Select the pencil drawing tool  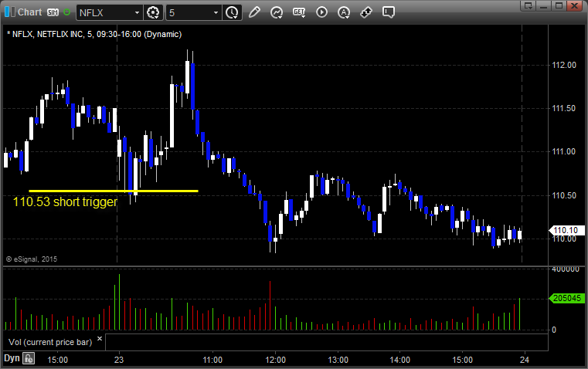coord(255,12)
